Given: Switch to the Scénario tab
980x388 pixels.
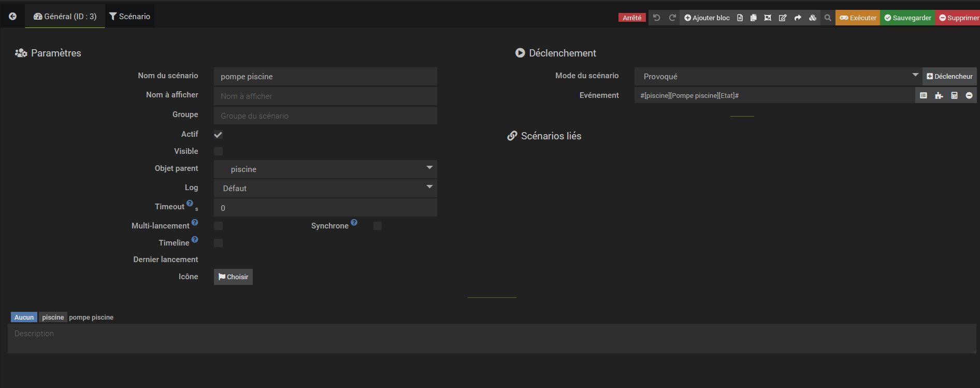Looking at the screenshot, I should 129,17.
